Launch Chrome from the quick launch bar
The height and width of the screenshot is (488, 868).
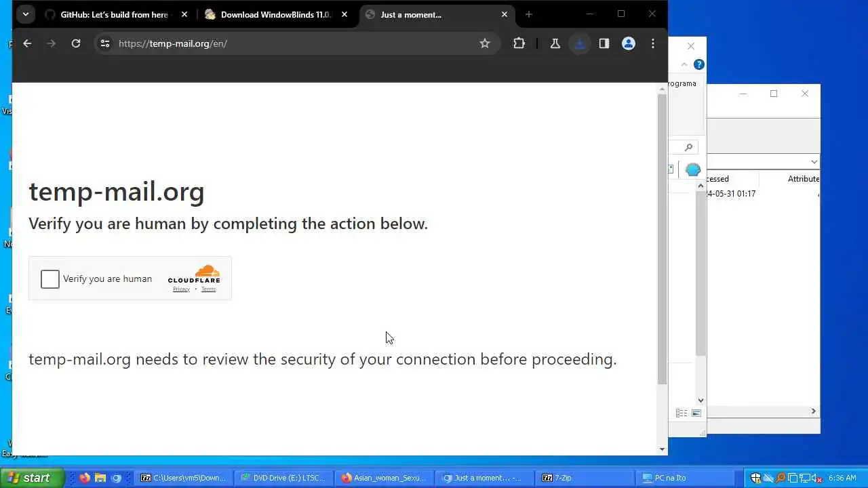[116, 478]
